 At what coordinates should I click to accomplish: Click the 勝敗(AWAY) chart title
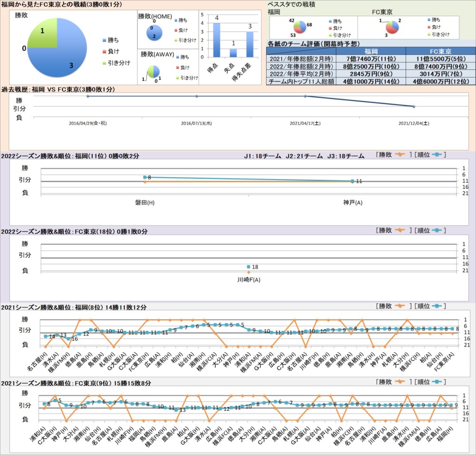(157, 54)
